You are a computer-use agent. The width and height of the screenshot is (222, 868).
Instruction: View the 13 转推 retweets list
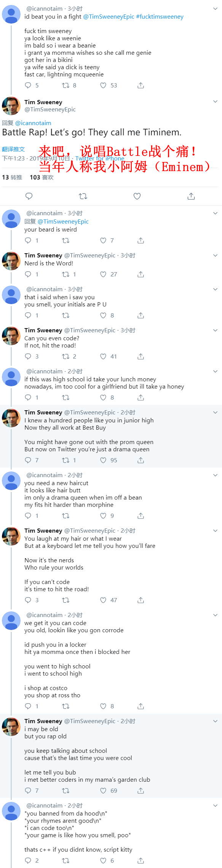point(12,178)
